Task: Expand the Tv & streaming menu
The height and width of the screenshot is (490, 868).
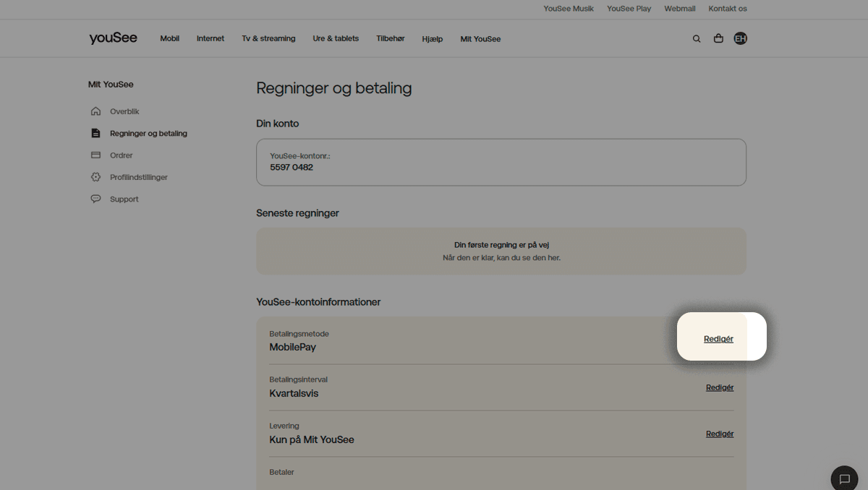Action: tap(268, 39)
